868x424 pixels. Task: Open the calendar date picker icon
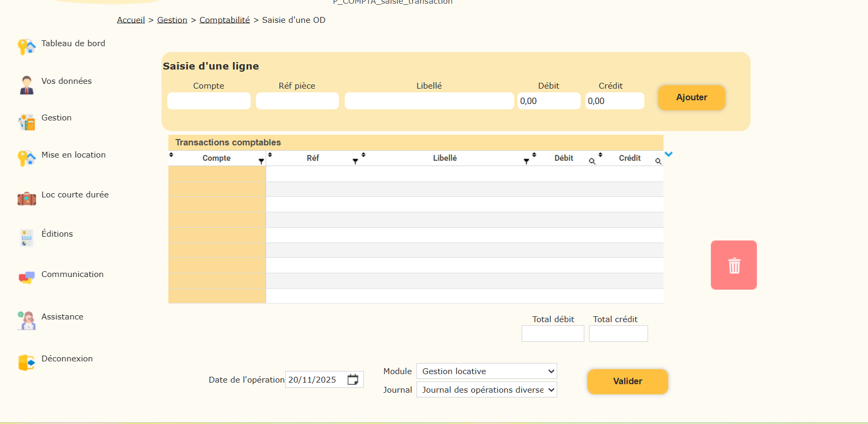click(x=353, y=379)
